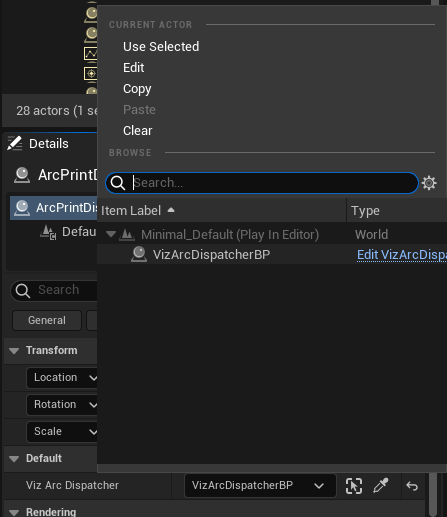This screenshot has width=447, height=517.
Task: Collapse the Minimal_Default world tree node
Action: tap(111, 235)
